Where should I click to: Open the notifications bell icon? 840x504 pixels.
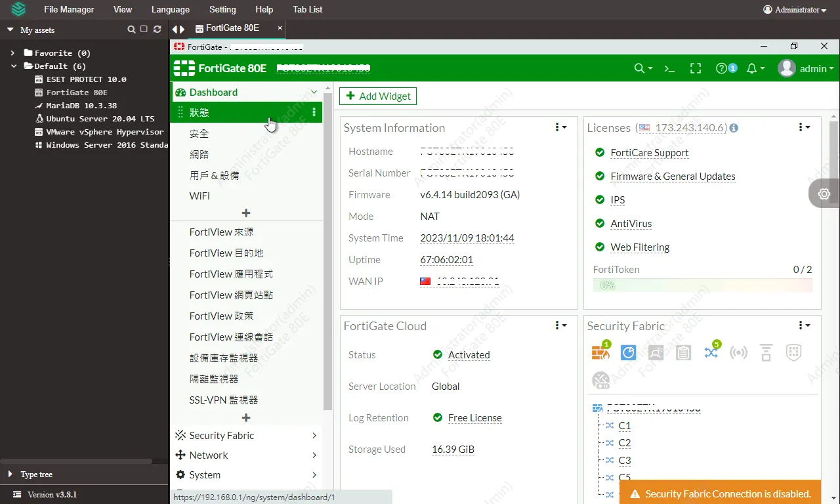pyautogui.click(x=752, y=68)
